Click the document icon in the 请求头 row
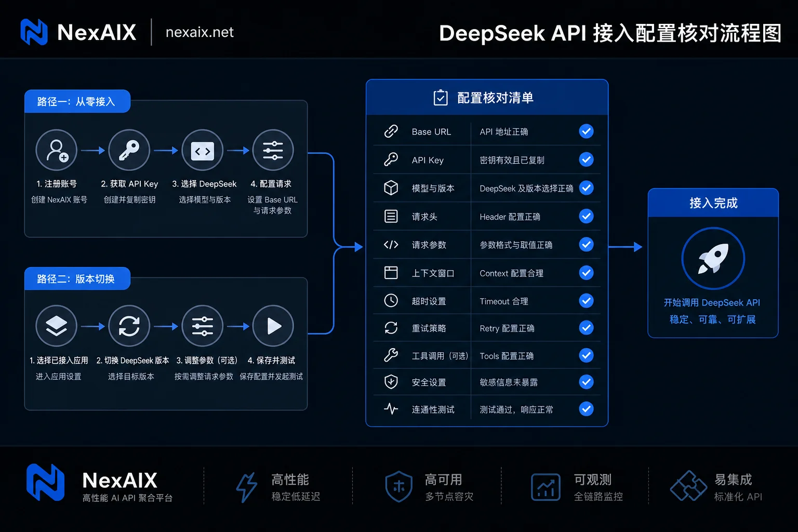The width and height of the screenshot is (798, 532). pos(391,216)
